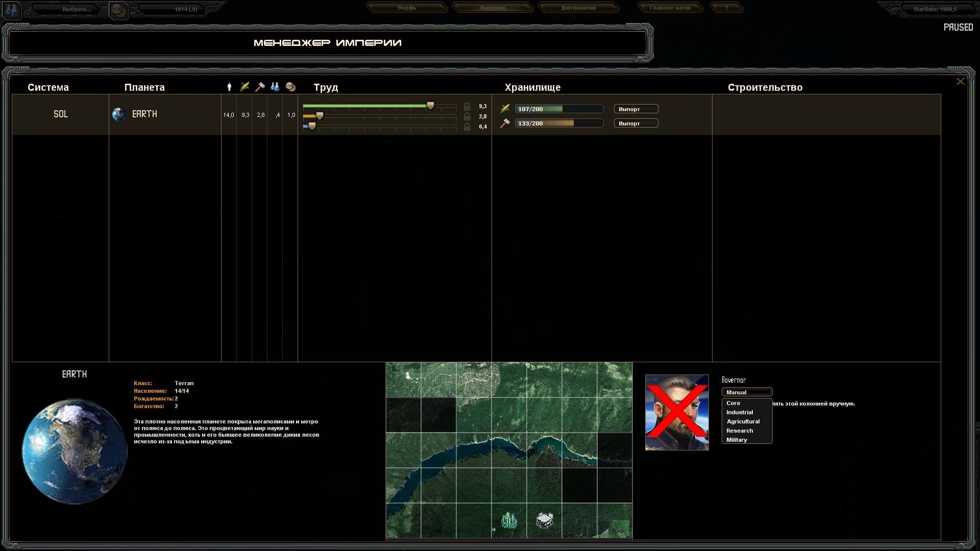Choose Industrial in the governor list
980x551 pixels.
pyautogui.click(x=740, y=412)
